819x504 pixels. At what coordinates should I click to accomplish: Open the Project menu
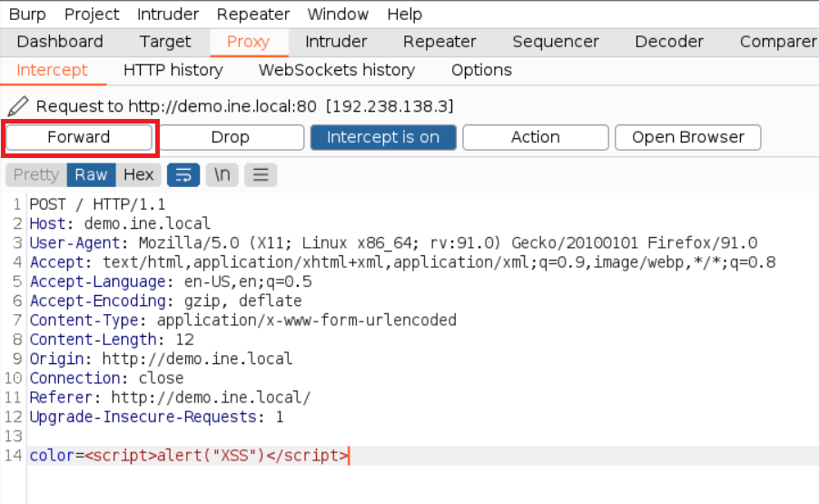(x=92, y=15)
